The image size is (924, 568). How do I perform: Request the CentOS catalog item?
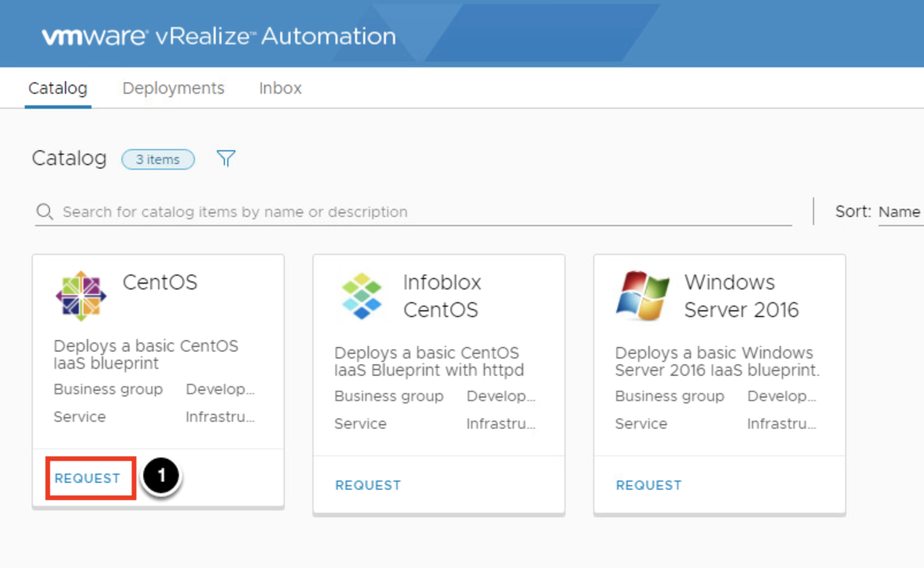pyautogui.click(x=87, y=478)
